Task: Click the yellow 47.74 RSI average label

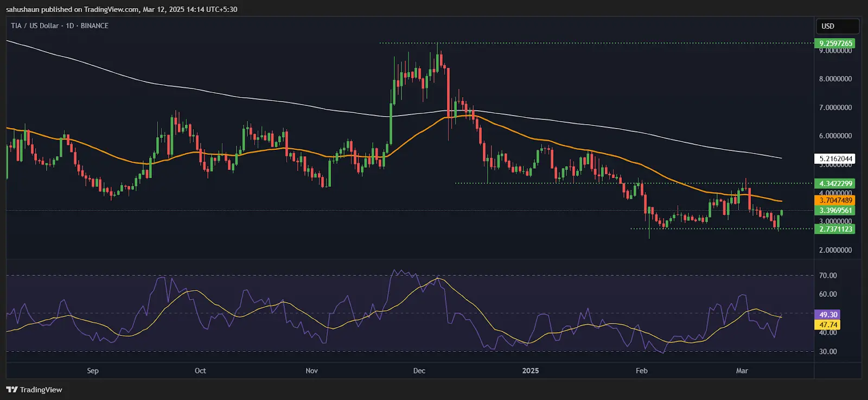Action: tap(828, 325)
